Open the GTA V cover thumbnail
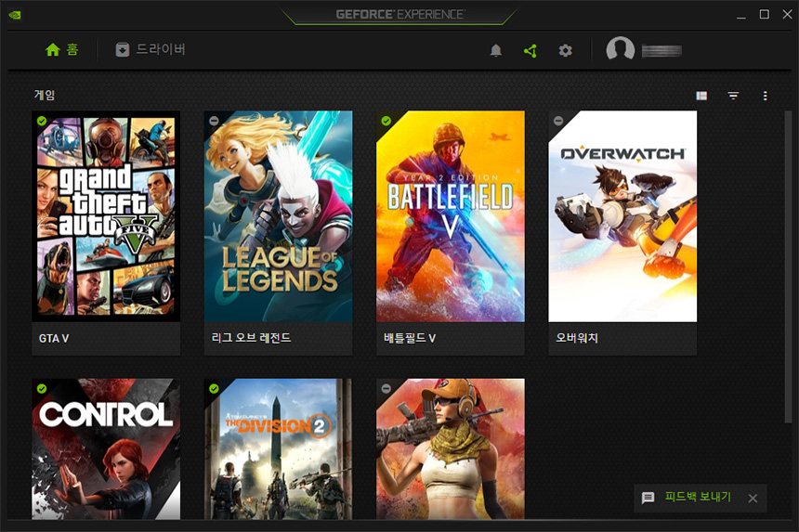 106,215
